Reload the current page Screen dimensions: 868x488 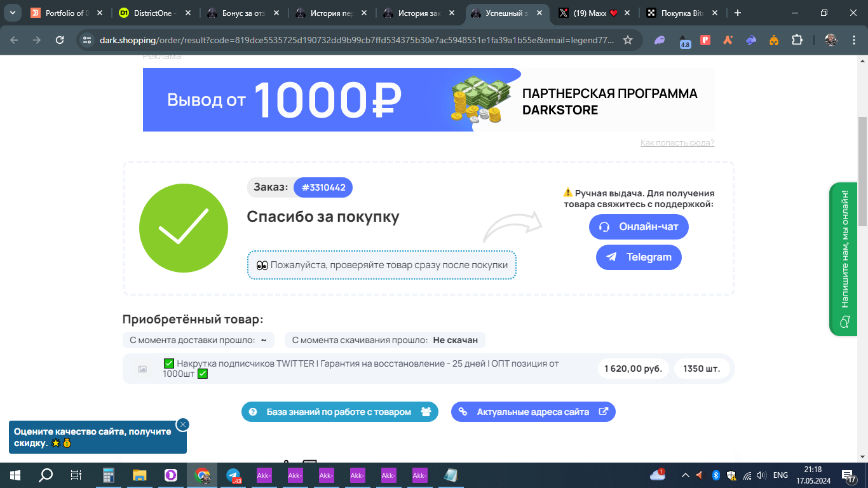(60, 40)
